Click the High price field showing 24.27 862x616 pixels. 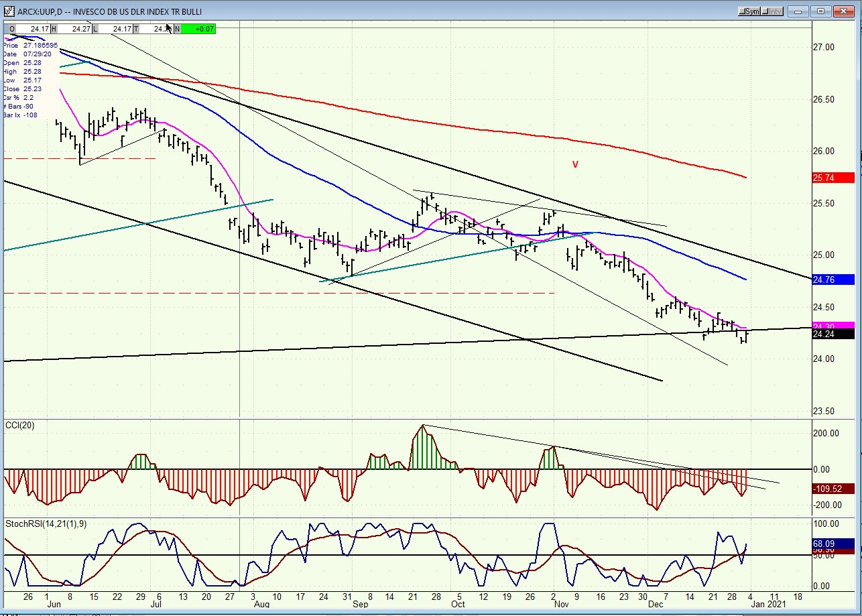75,28
